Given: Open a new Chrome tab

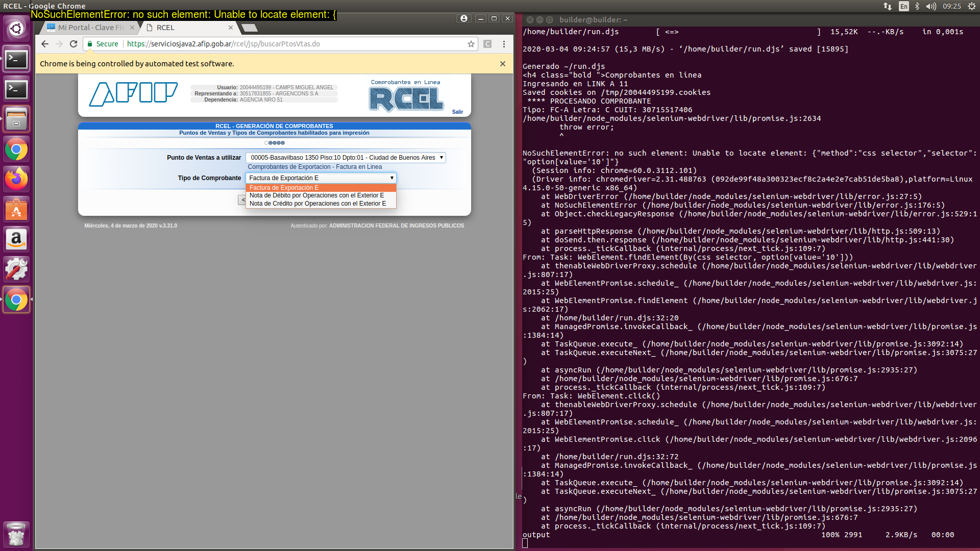Looking at the screenshot, I should pos(249,28).
